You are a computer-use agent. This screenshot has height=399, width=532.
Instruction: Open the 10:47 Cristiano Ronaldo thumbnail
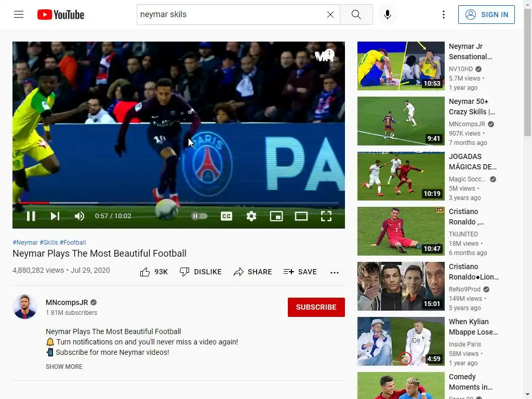(401, 231)
